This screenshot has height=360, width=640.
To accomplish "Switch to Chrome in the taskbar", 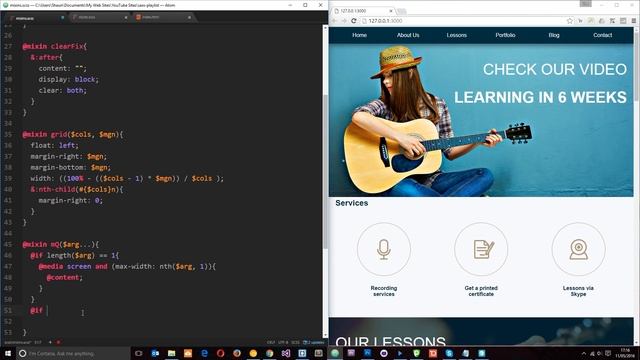I will 269,353.
